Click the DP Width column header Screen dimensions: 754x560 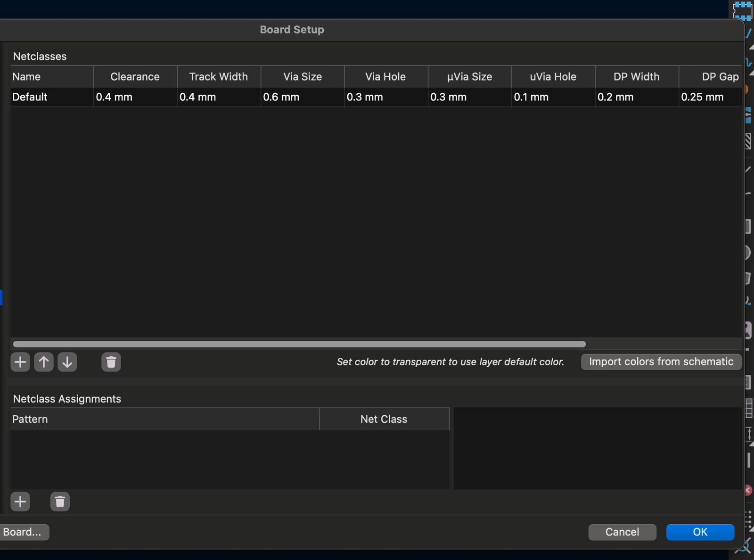point(637,76)
